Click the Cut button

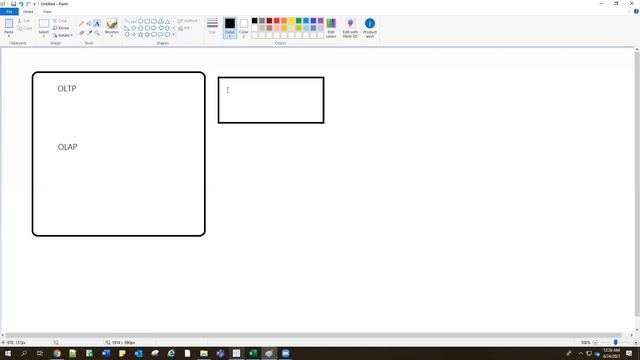(24, 21)
